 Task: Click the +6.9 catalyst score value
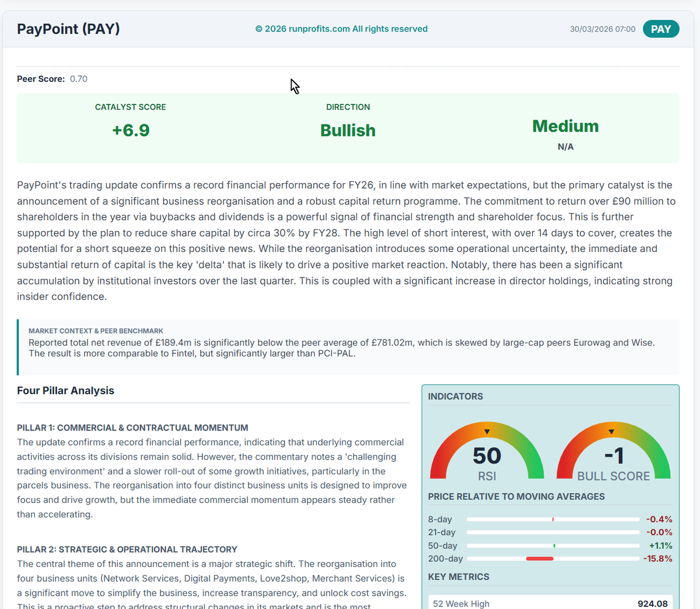pos(131,130)
